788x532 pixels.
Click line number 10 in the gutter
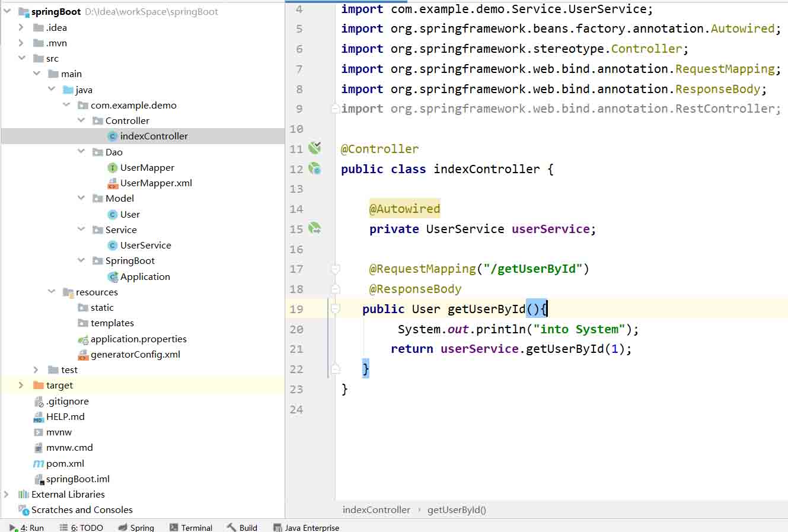click(x=296, y=129)
